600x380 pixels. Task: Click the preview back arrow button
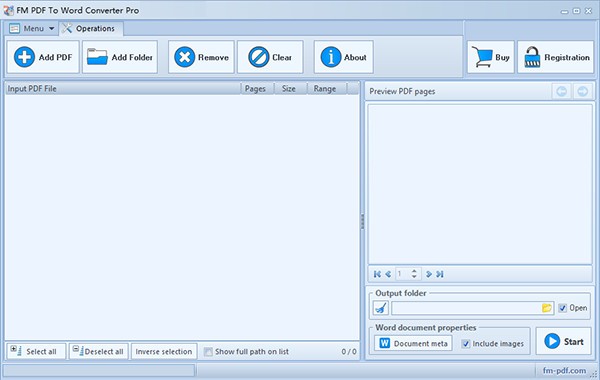(562, 91)
